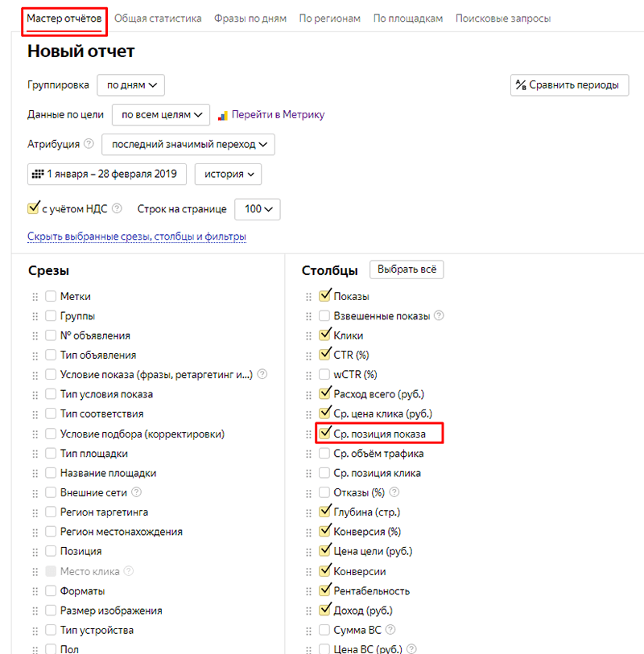Image resolution: width=644 pixels, height=654 pixels.
Task: Click help icon next to Отказы (%)
Action: (x=394, y=492)
